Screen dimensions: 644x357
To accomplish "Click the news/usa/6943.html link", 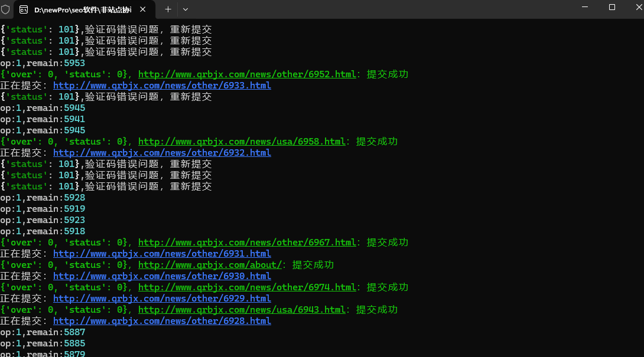I will (x=242, y=310).
